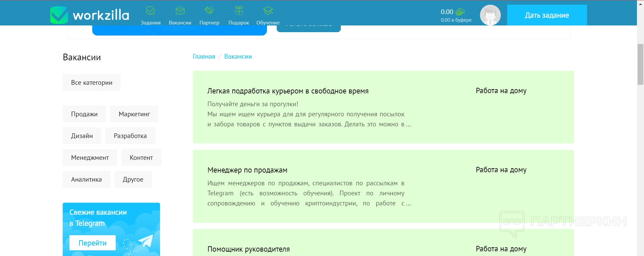Click Работа на дому in courier vacancy
The image size is (644, 256).
(501, 91)
